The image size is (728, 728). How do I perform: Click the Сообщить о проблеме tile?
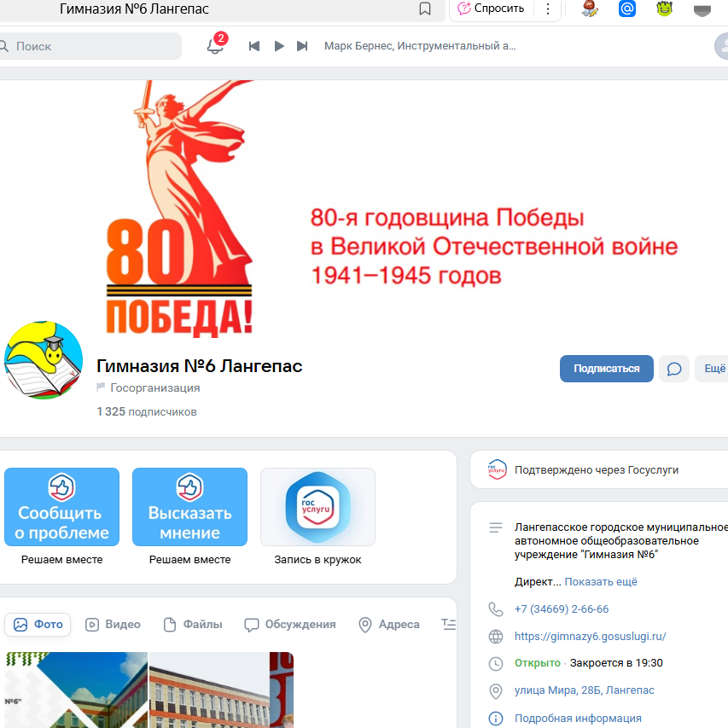coord(62,507)
